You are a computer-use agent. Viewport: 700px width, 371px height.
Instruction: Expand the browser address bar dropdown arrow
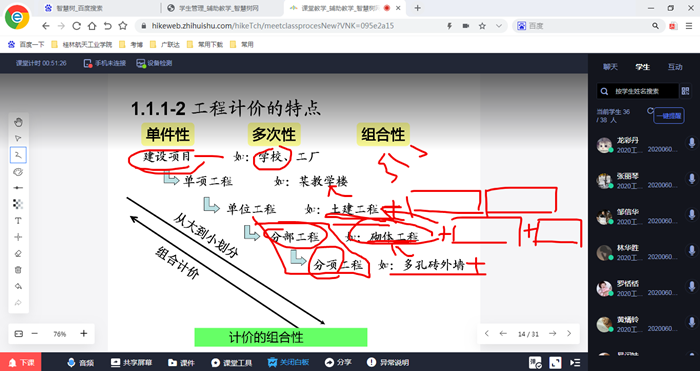499,26
